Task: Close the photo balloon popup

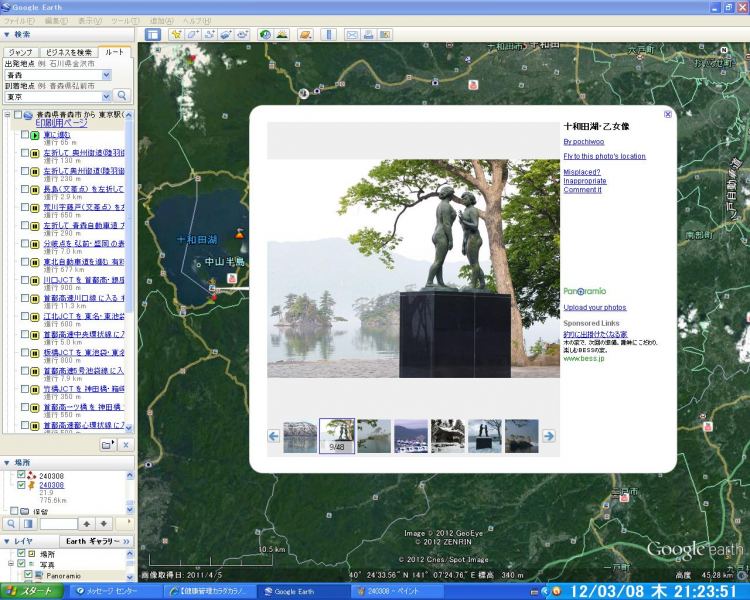Action: point(668,114)
